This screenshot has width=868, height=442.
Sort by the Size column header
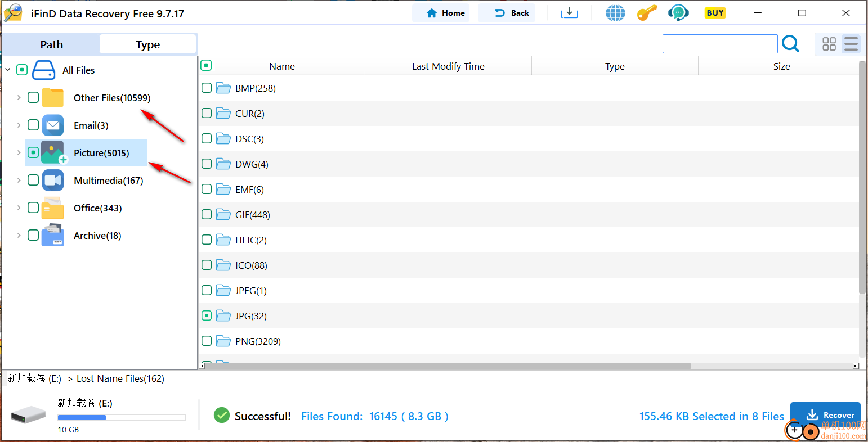(x=781, y=66)
